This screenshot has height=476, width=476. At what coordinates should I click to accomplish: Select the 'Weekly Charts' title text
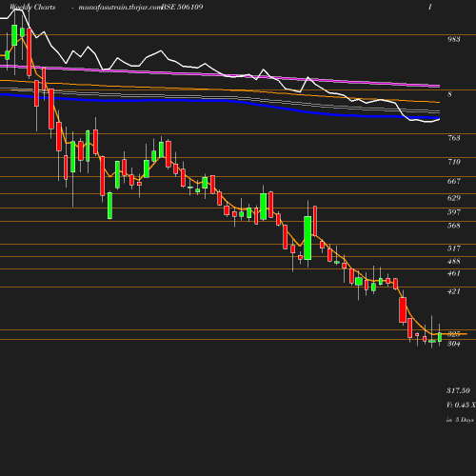coord(32,7)
